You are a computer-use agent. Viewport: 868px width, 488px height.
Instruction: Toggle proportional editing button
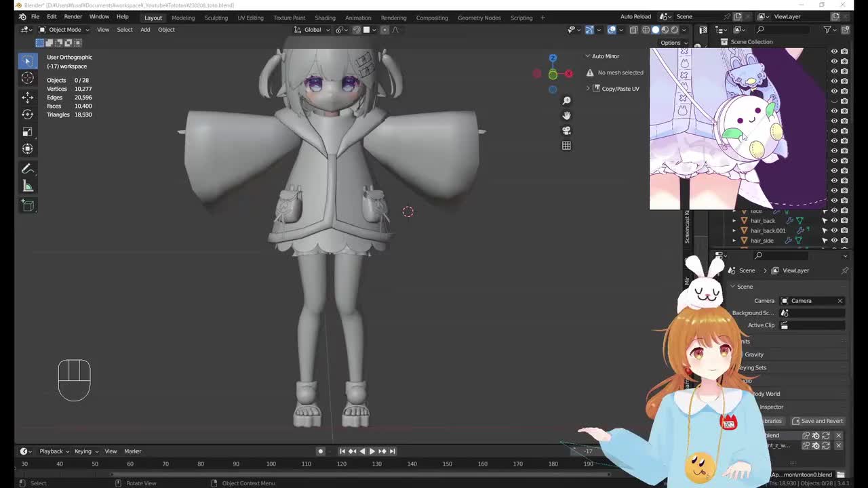coord(384,30)
